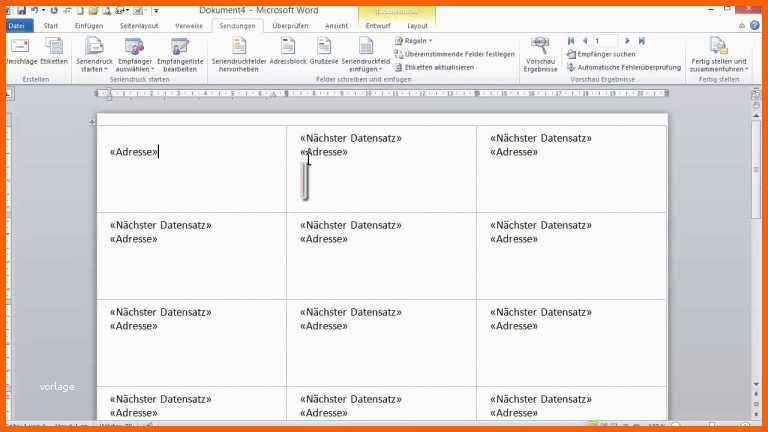Screen dimensions: 768x432
Task: Click «Nächster Datensatz» in the top middle label
Action: 351,139
